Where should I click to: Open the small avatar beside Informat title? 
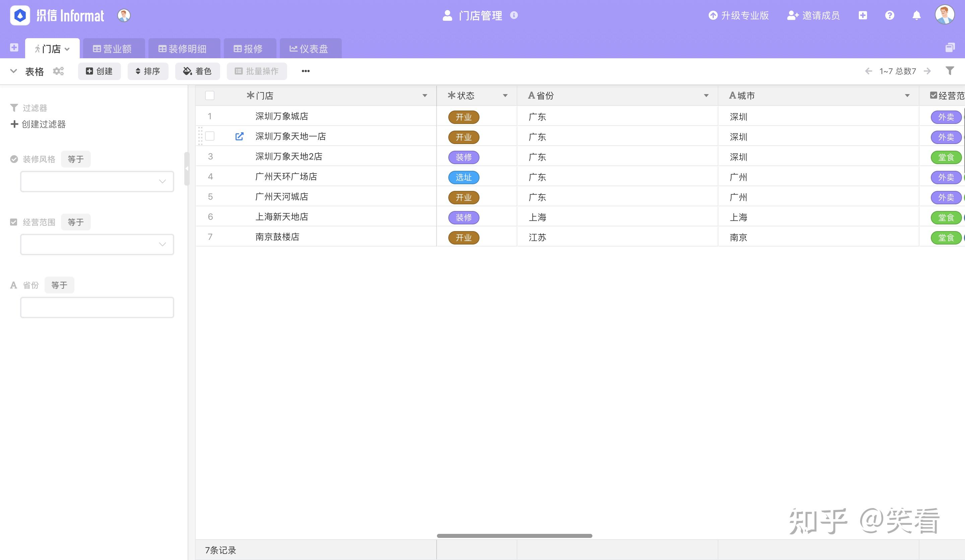[x=124, y=16]
